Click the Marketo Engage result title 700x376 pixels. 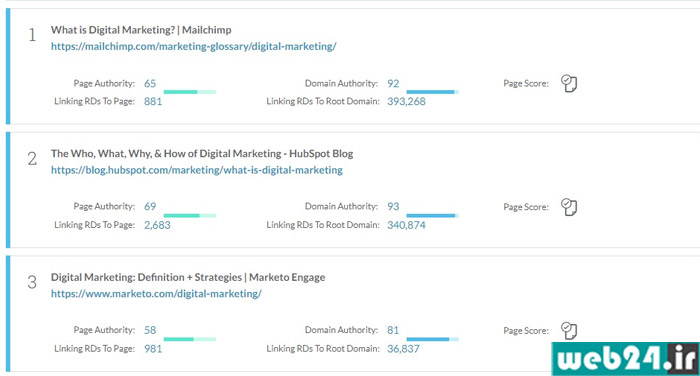coord(188,277)
